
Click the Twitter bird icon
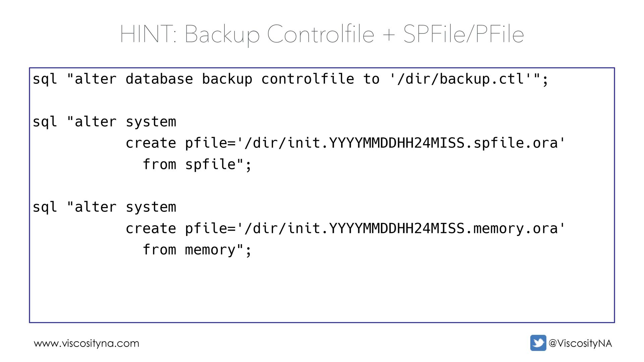(x=538, y=343)
